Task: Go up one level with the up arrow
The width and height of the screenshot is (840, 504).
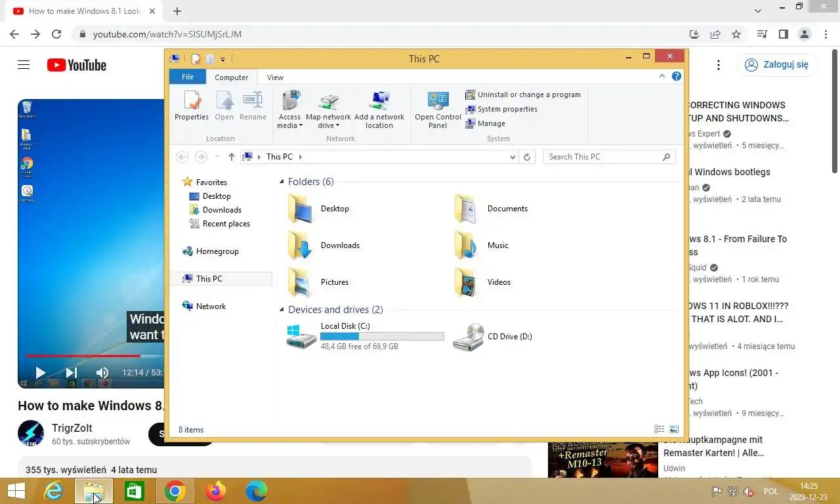Action: point(231,157)
